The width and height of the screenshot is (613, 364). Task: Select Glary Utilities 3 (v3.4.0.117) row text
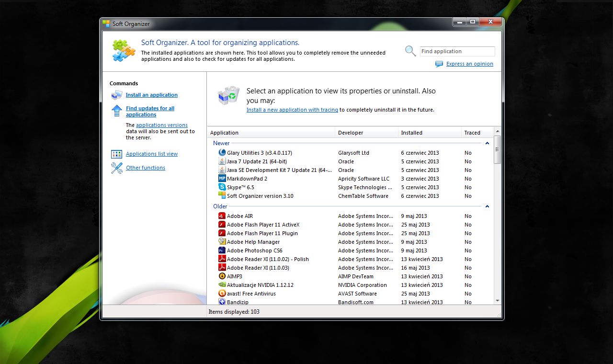pos(260,153)
